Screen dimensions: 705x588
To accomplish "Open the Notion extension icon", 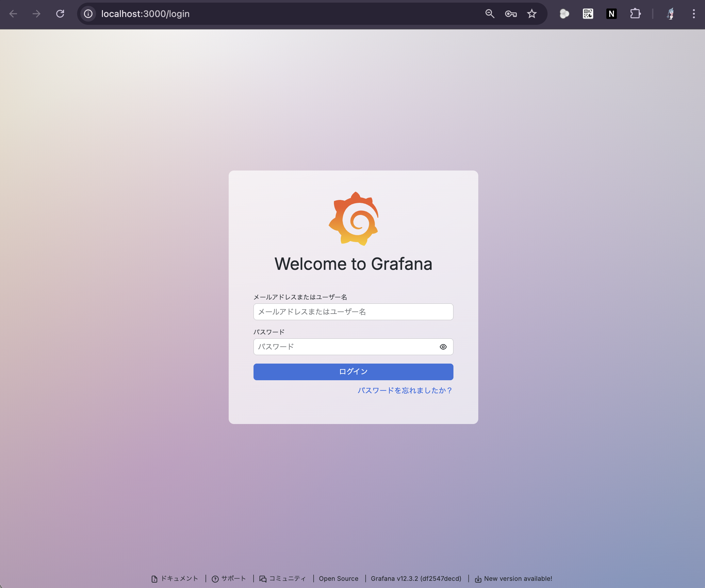I will (x=611, y=14).
